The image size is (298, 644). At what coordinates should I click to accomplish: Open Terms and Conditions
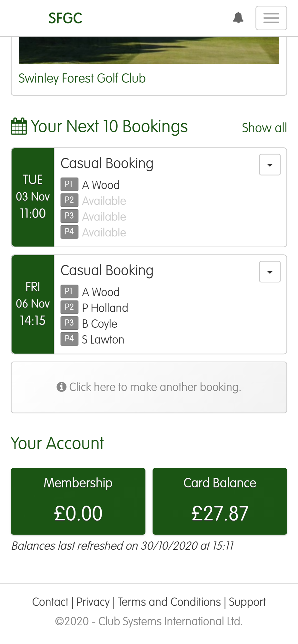[169, 602]
